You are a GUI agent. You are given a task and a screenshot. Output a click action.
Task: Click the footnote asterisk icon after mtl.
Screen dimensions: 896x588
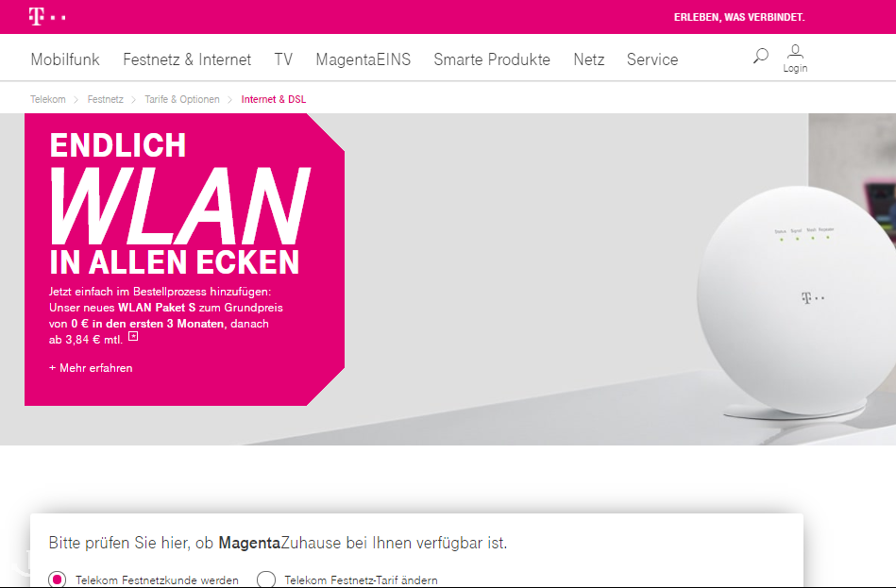click(133, 336)
